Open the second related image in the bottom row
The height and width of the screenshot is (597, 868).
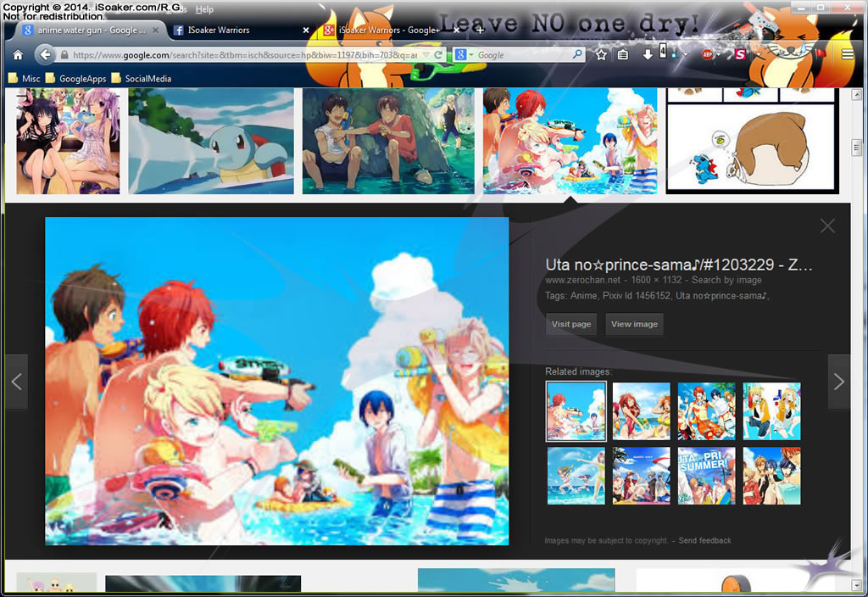[642, 476]
